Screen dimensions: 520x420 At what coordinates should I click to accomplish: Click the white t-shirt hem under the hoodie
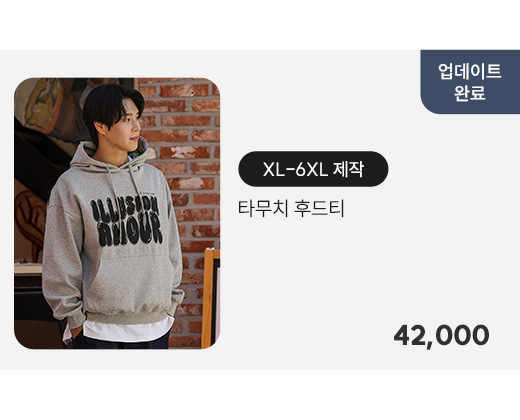click(x=127, y=328)
